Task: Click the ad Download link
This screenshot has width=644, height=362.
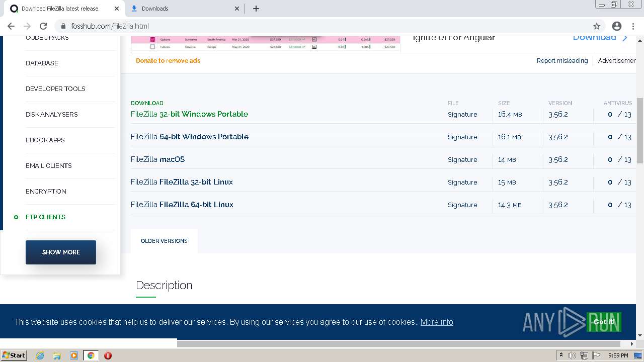Action: point(601,38)
